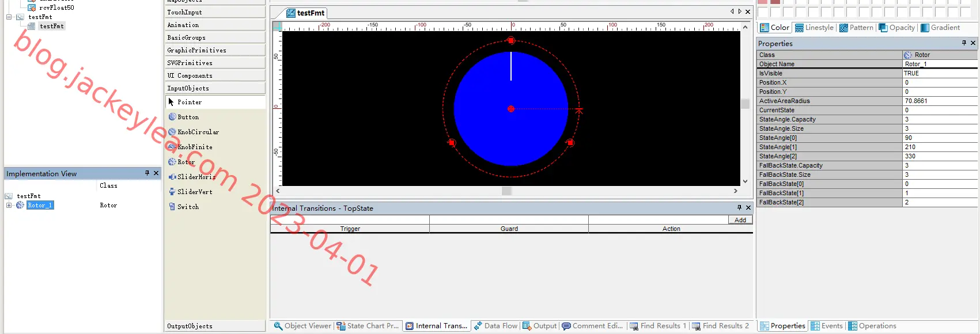The width and height of the screenshot is (980, 334).
Task: Open the Events tab
Action: coord(827,326)
